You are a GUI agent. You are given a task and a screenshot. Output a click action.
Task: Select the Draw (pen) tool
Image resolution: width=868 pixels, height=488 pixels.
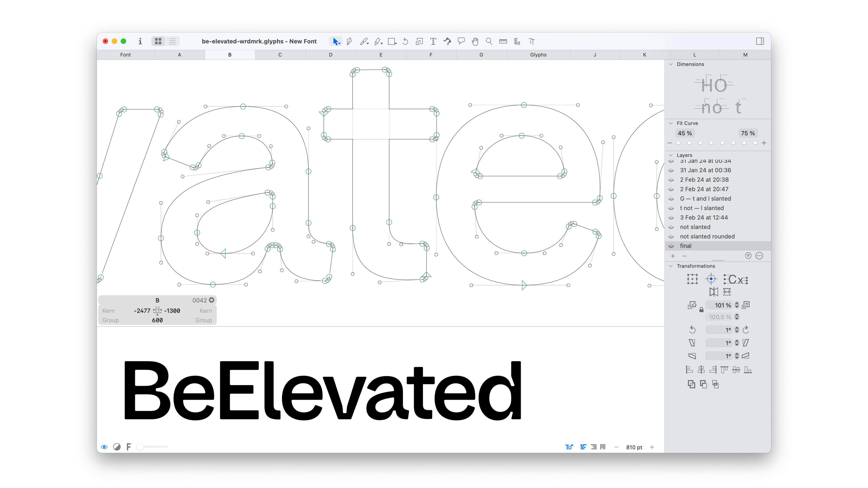349,41
